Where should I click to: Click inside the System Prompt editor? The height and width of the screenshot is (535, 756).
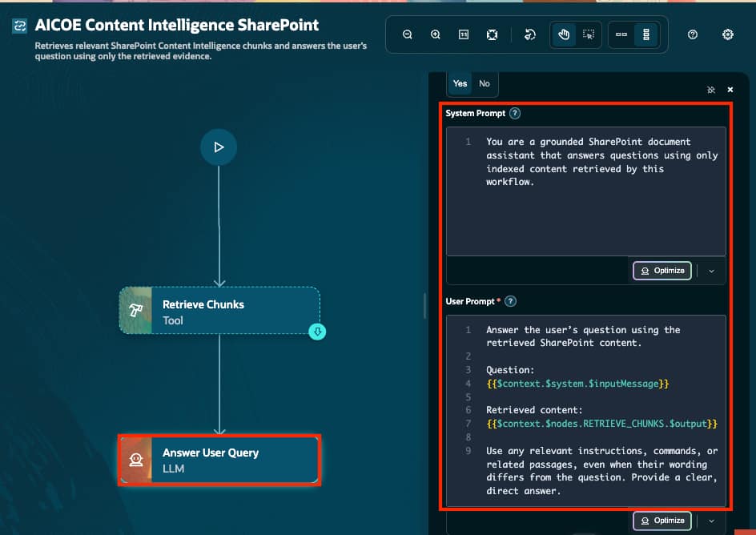click(x=585, y=191)
